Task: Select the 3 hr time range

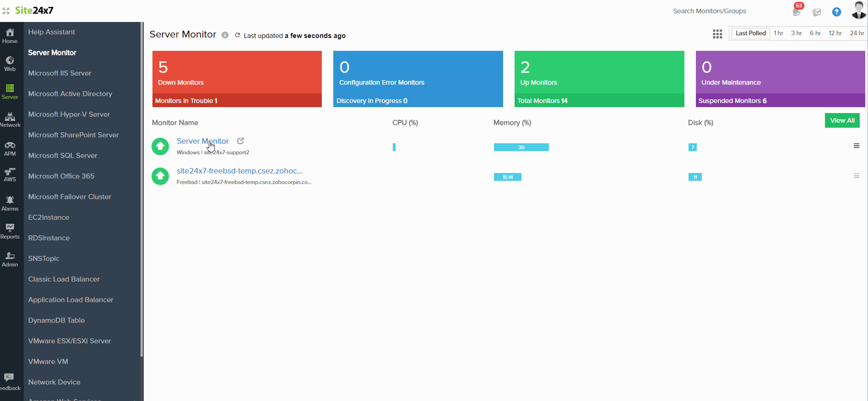Action: (797, 33)
